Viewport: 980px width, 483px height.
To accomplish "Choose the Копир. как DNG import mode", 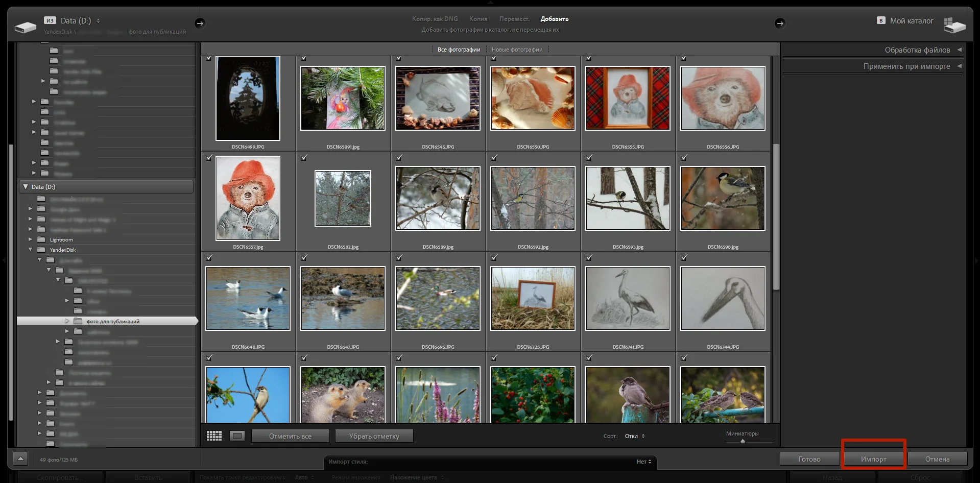I will (x=435, y=19).
